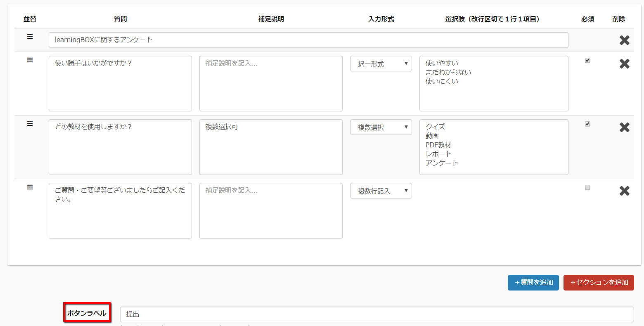
Task: Delete the learningBOXに関するアンケート section
Action: (624, 40)
